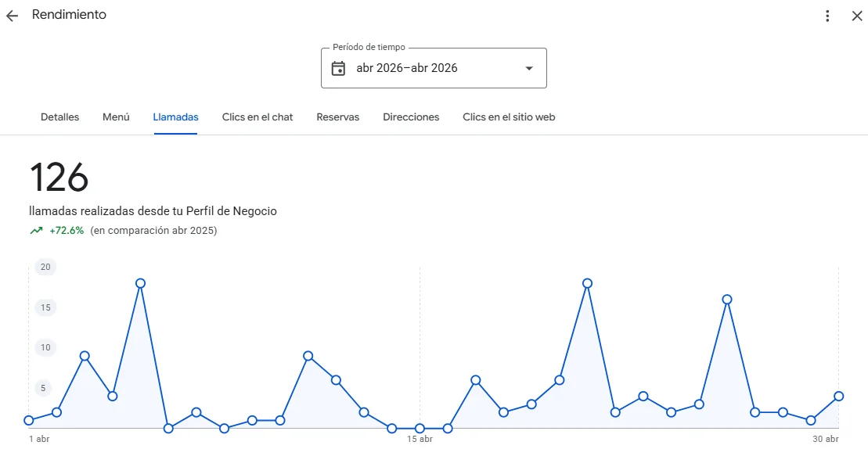The width and height of the screenshot is (868, 449).
Task: Switch to the Menú tab
Action: pyautogui.click(x=116, y=117)
